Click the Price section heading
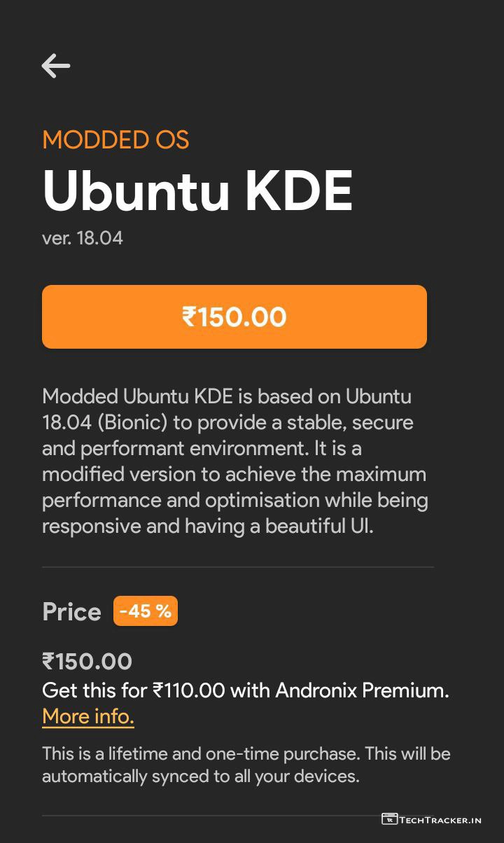 pos(71,612)
